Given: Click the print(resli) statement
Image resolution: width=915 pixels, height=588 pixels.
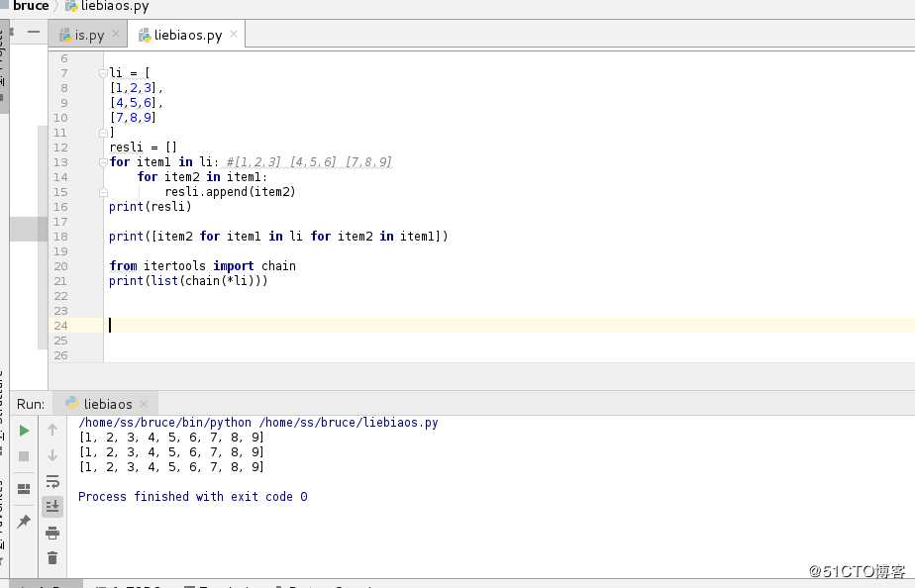Looking at the screenshot, I should point(150,207).
